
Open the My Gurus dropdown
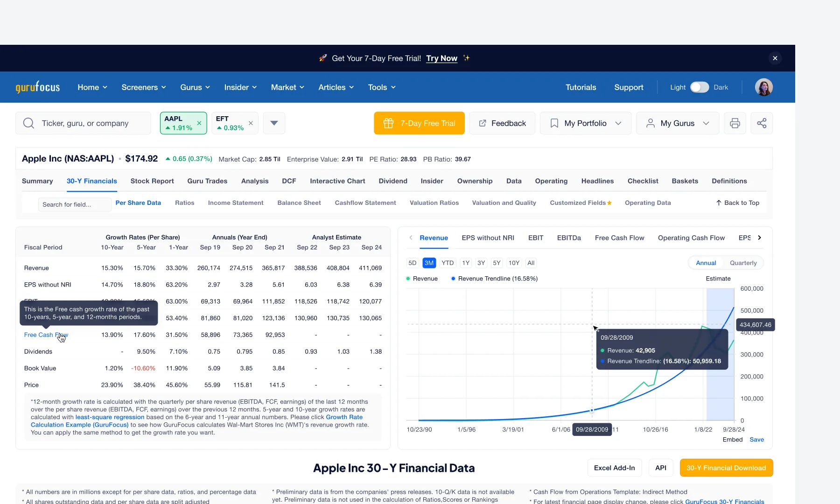[x=706, y=123]
